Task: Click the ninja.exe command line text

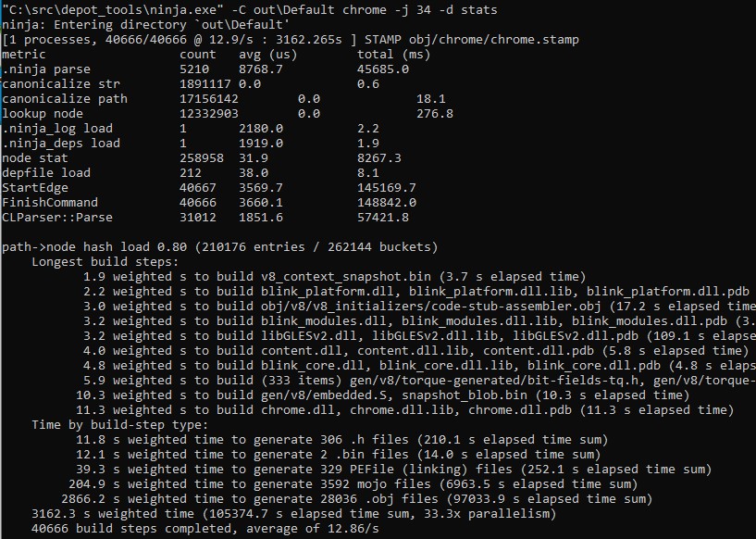Action: pos(250,10)
